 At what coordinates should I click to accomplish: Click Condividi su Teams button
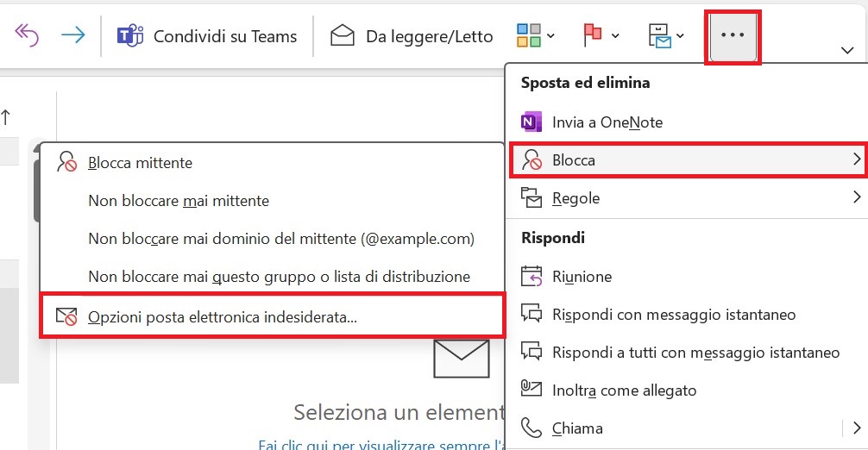click(x=207, y=36)
